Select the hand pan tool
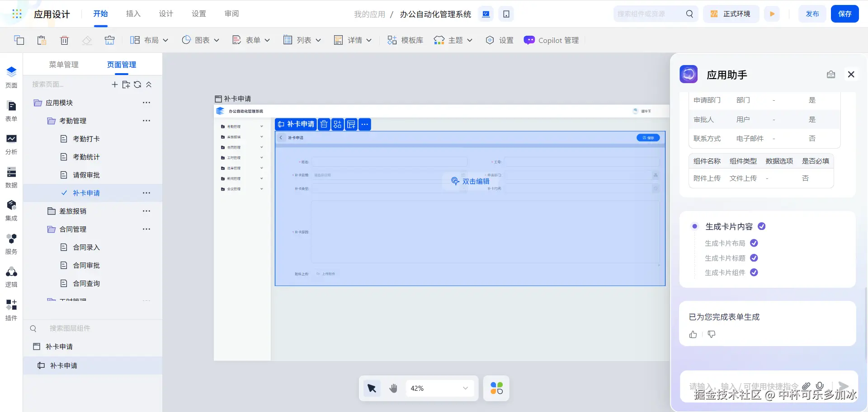 pyautogui.click(x=393, y=388)
